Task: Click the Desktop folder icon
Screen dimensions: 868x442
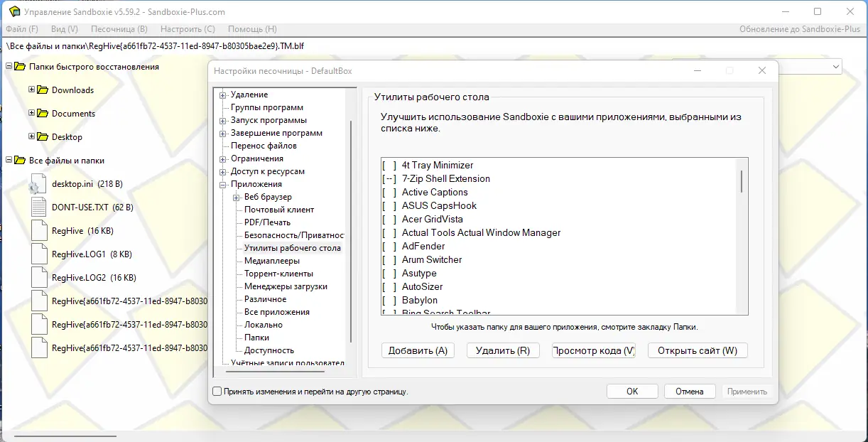Action: [x=43, y=137]
